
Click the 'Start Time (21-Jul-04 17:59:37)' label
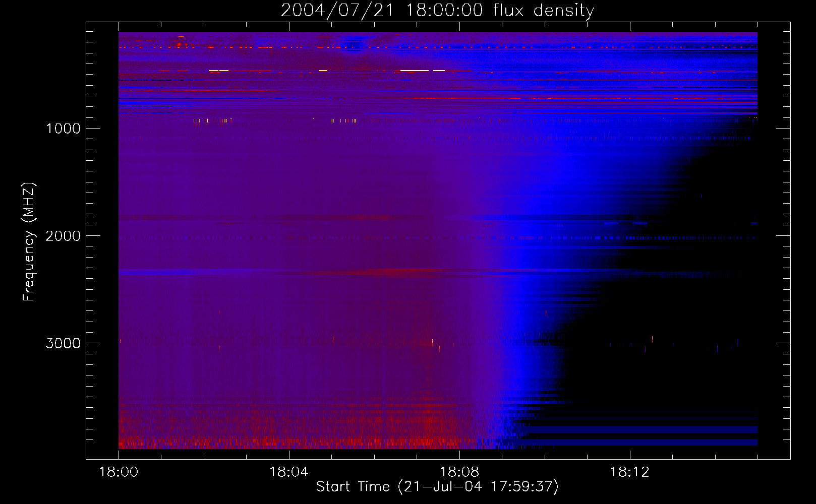437,487
